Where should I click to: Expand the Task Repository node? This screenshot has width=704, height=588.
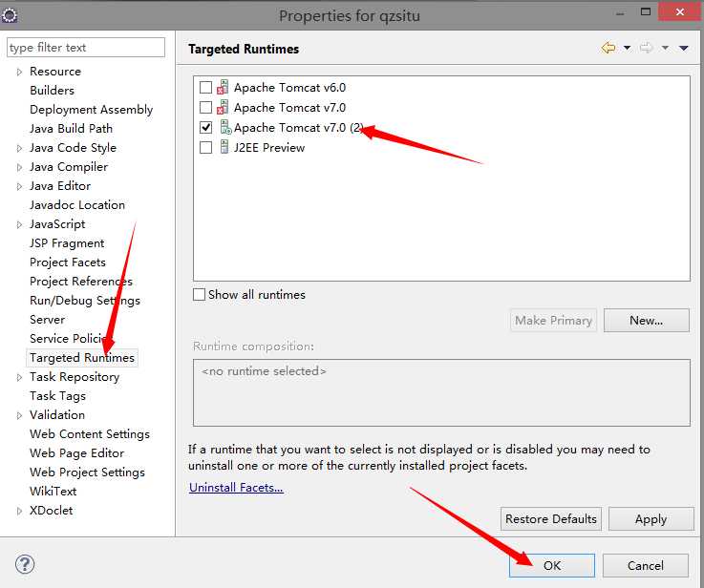coord(19,378)
